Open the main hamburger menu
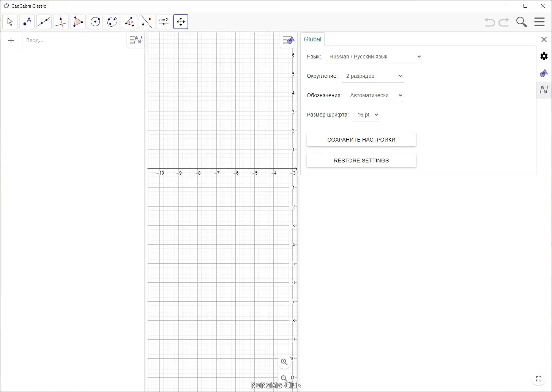This screenshot has height=392, width=552. pyautogui.click(x=539, y=22)
